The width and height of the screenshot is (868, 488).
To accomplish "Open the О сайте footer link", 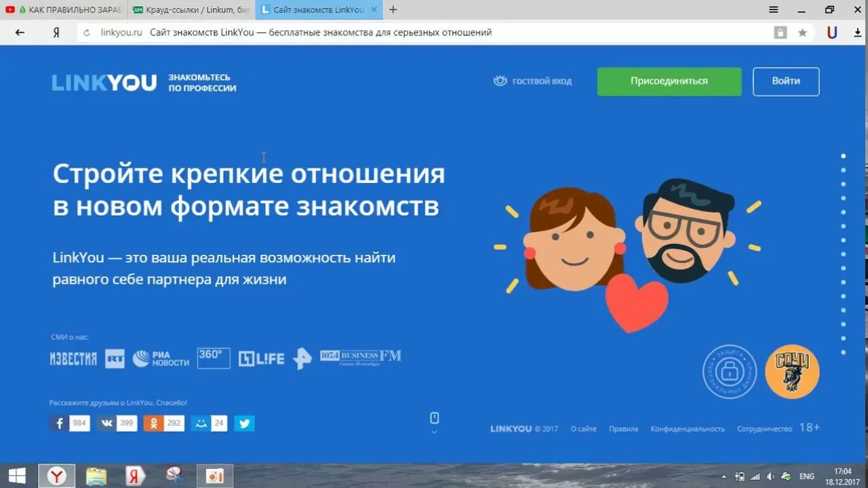I will pyautogui.click(x=584, y=429).
